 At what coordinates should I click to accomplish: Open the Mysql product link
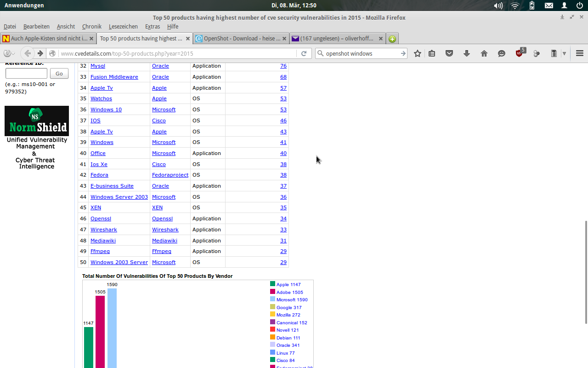(x=98, y=66)
